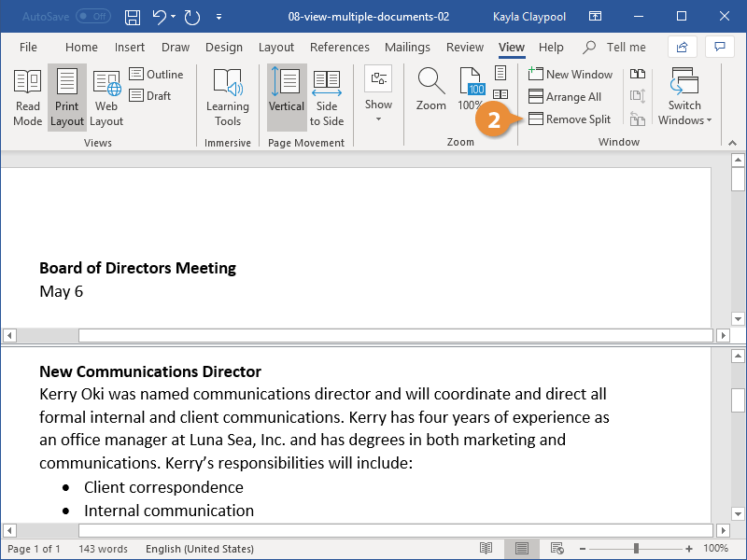The width and height of the screenshot is (747, 560).
Task: Toggle Vertical page movement
Action: (x=286, y=97)
